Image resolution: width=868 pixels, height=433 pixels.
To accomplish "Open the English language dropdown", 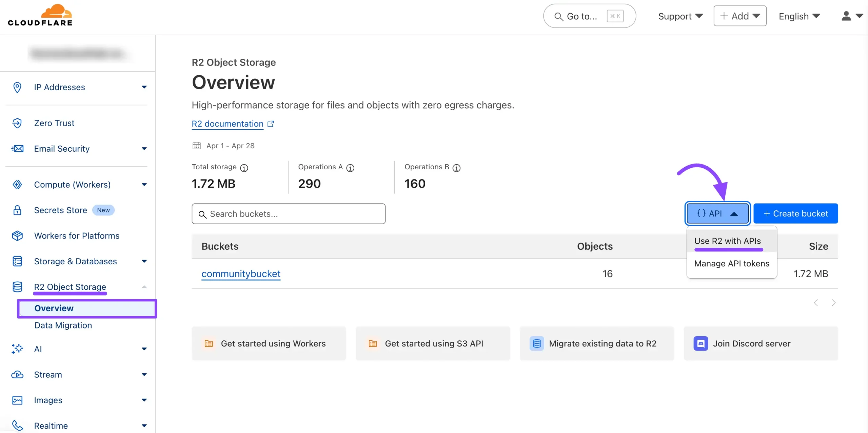I will click(799, 16).
